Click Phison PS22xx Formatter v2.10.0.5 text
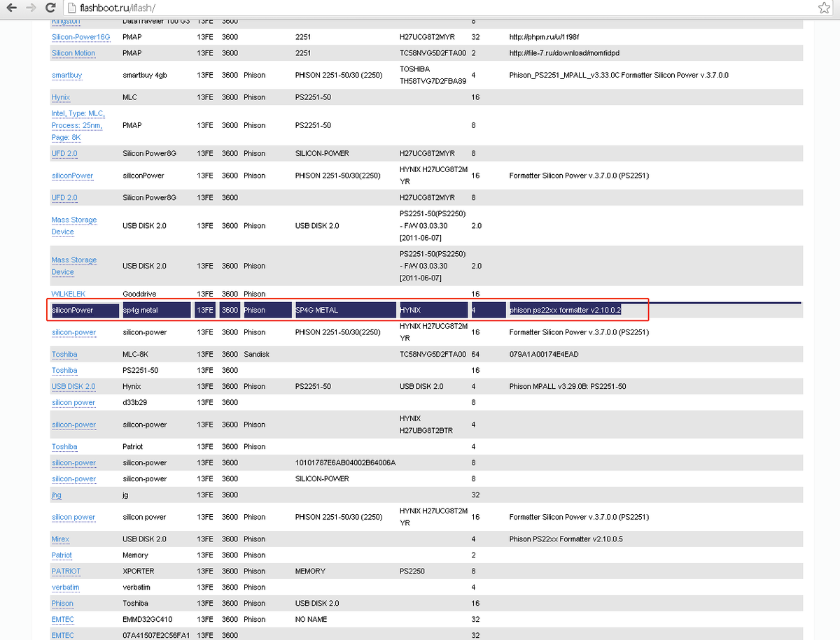The height and width of the screenshot is (640, 840). (566, 539)
